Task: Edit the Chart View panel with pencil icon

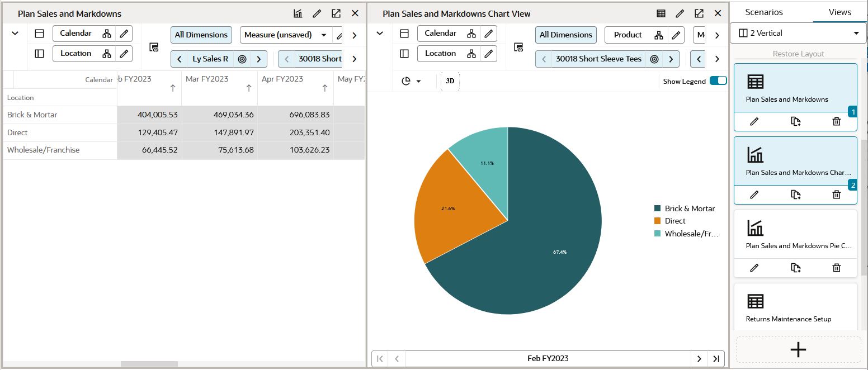Action: click(x=680, y=13)
